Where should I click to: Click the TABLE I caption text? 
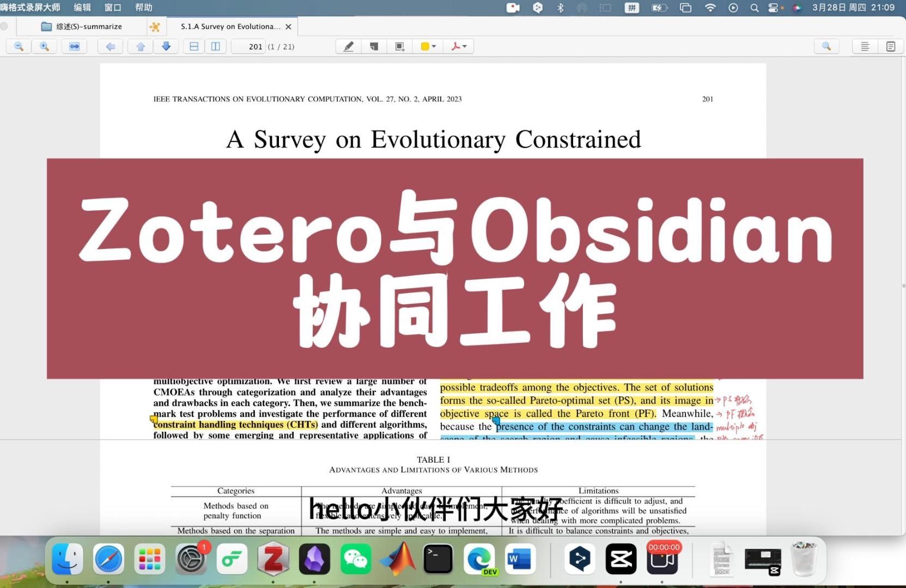433,460
